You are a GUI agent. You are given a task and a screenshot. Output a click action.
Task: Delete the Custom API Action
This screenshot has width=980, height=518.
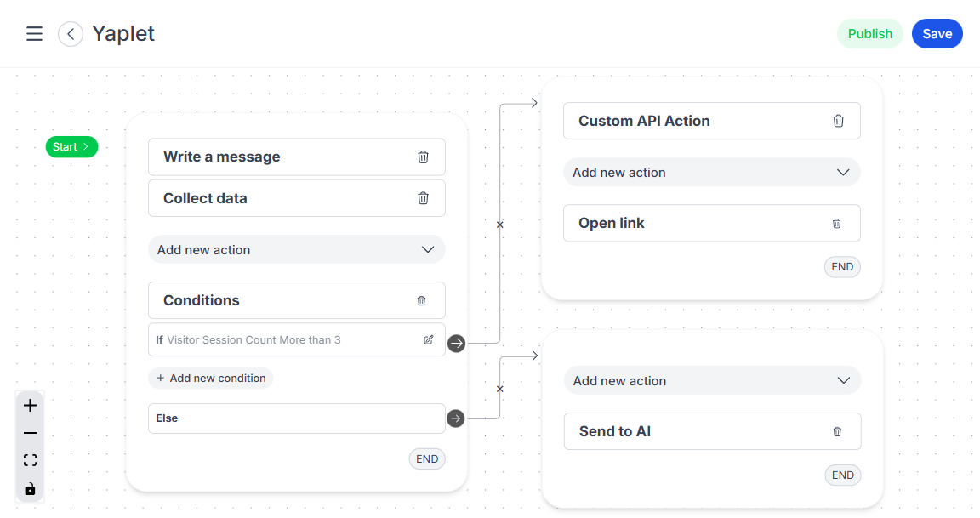click(838, 121)
